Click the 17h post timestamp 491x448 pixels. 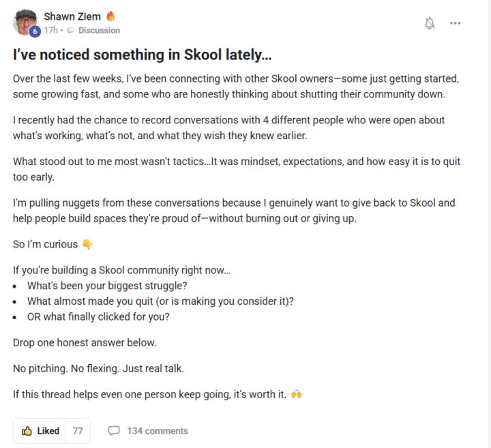[x=50, y=31]
